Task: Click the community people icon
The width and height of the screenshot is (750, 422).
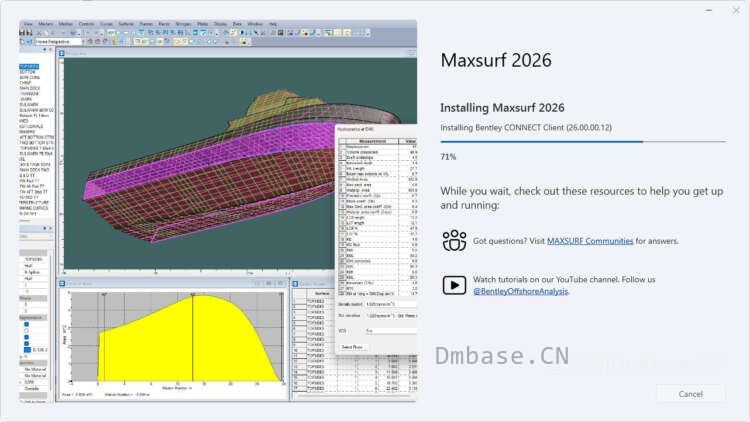Action: (x=454, y=241)
